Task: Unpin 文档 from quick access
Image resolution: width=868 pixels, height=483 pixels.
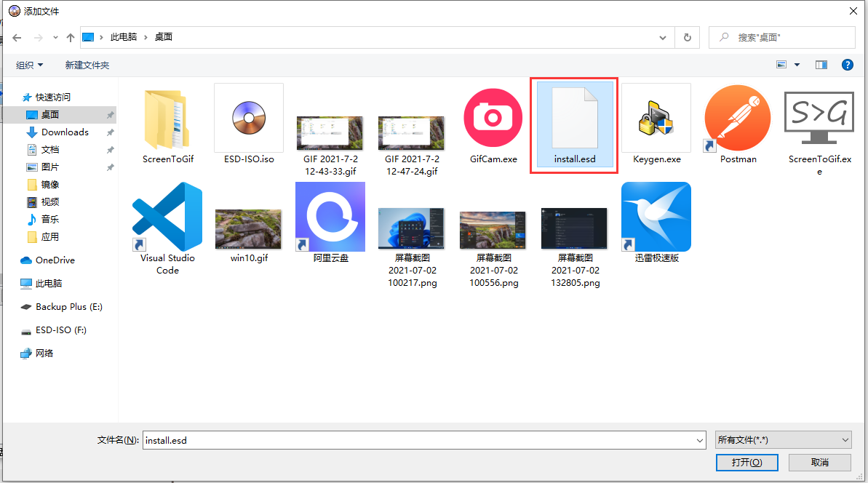Action: 110,150
